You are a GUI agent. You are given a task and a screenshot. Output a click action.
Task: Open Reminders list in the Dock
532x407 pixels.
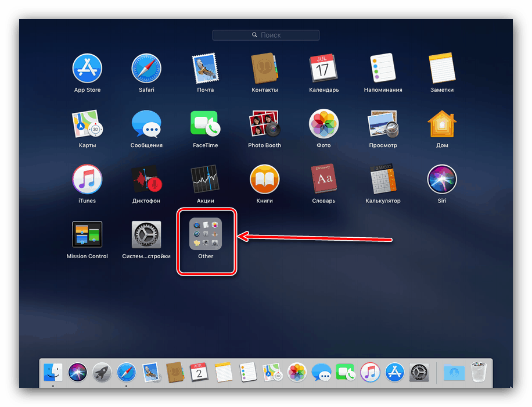[248, 372]
